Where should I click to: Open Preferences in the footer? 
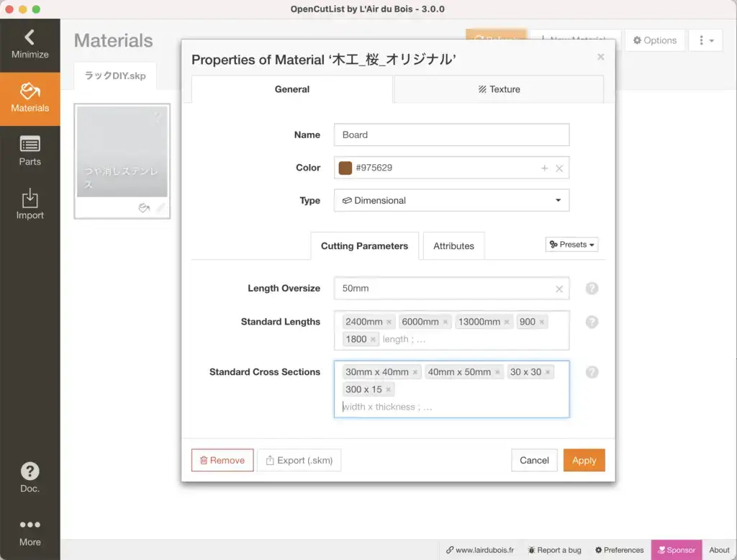[x=619, y=550]
